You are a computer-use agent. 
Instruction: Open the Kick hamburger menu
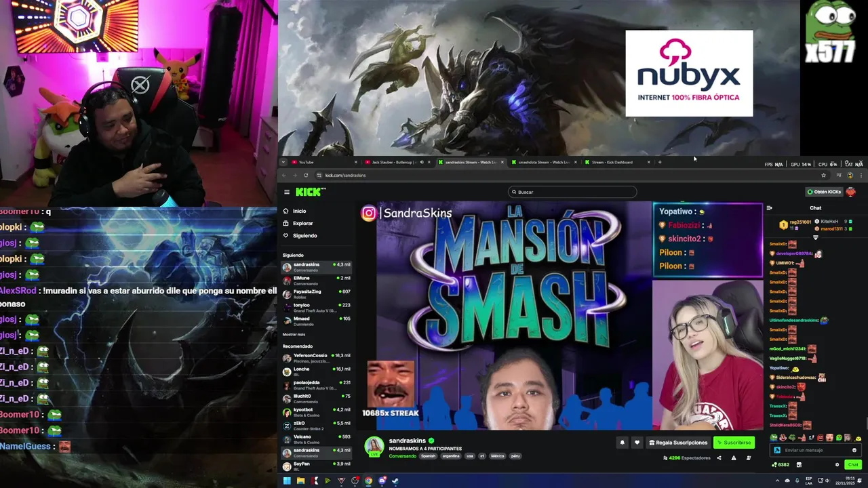point(287,192)
